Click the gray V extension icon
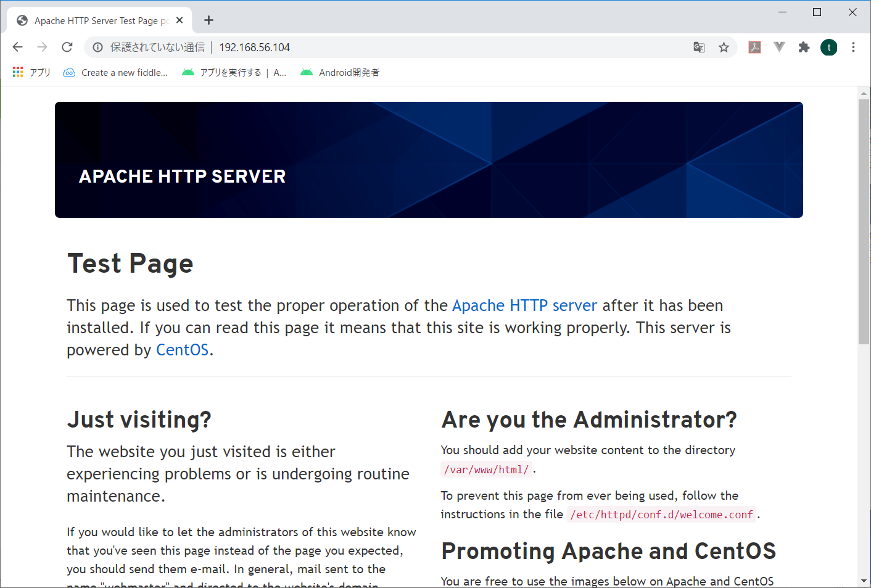Viewport: 871px width, 588px height. click(779, 47)
